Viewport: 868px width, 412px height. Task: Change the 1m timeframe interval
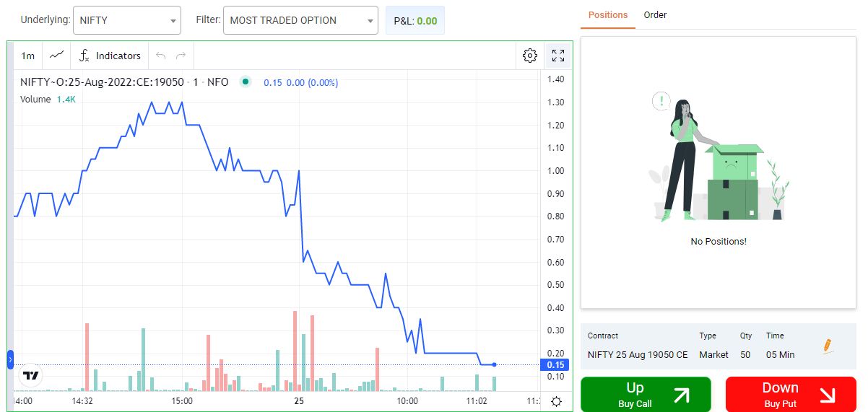coord(27,56)
